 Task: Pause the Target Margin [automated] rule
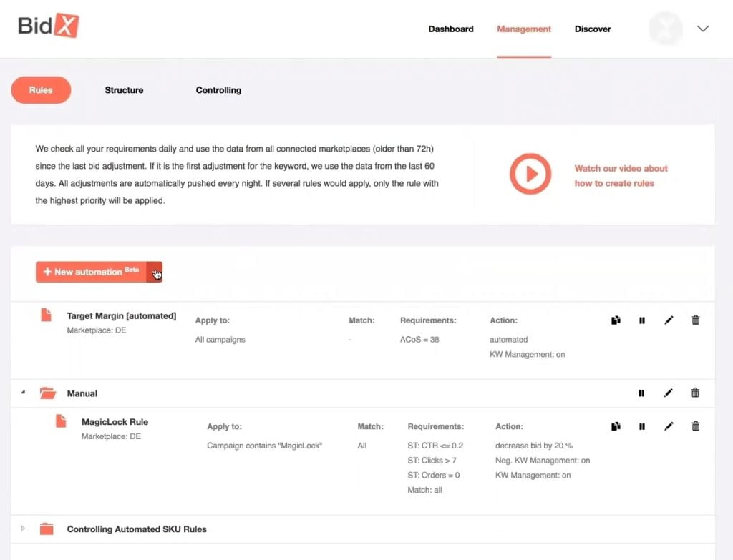tap(642, 320)
